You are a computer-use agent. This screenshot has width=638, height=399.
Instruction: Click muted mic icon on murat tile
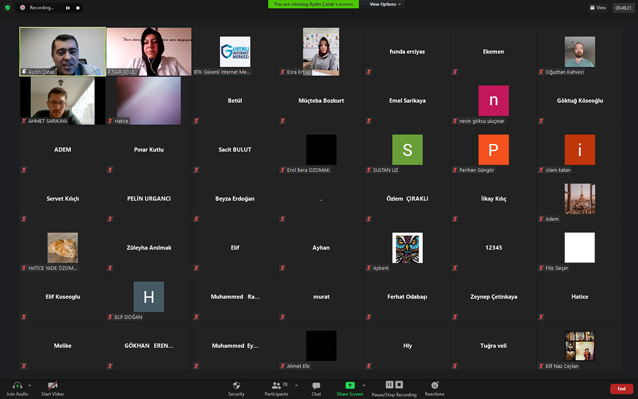(282, 317)
